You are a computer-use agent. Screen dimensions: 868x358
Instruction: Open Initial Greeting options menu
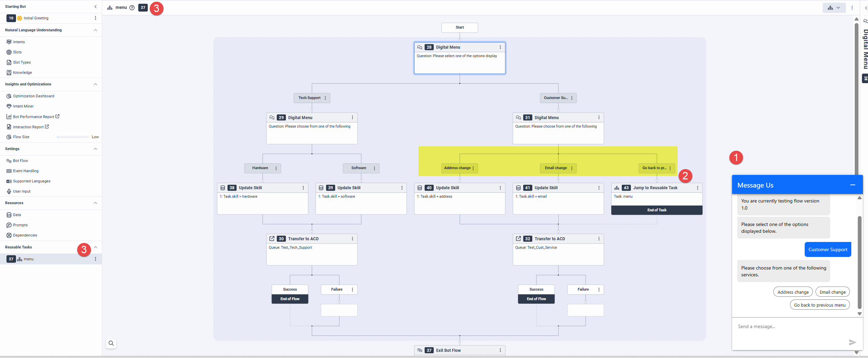pos(95,18)
